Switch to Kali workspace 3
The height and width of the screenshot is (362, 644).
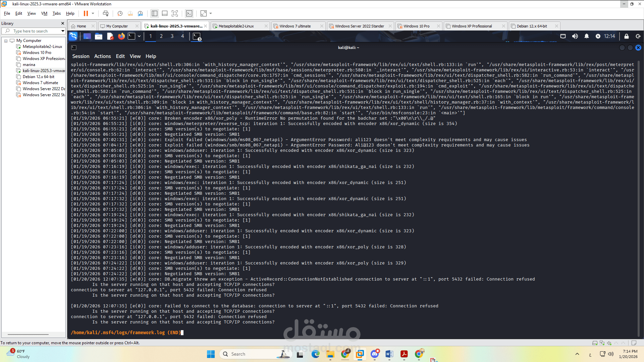pyautogui.click(x=172, y=36)
